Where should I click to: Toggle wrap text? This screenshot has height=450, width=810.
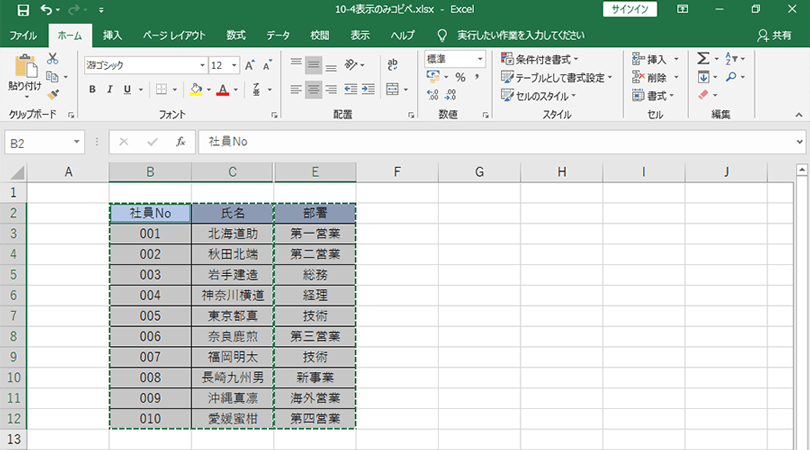pos(393,65)
